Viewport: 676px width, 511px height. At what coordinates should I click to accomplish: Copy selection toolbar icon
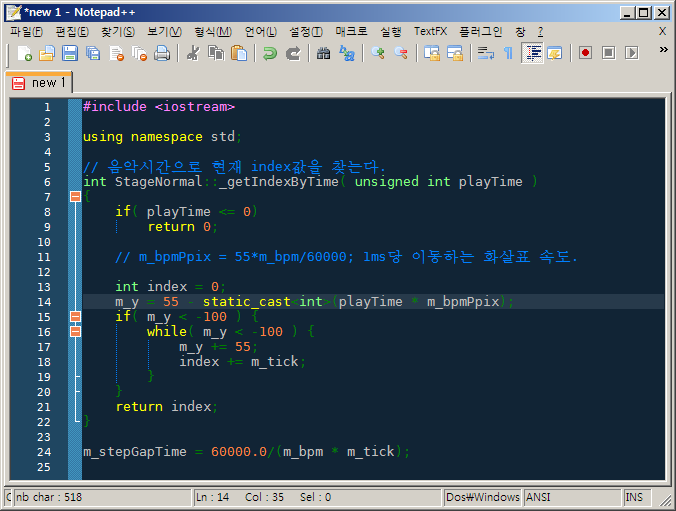216,53
